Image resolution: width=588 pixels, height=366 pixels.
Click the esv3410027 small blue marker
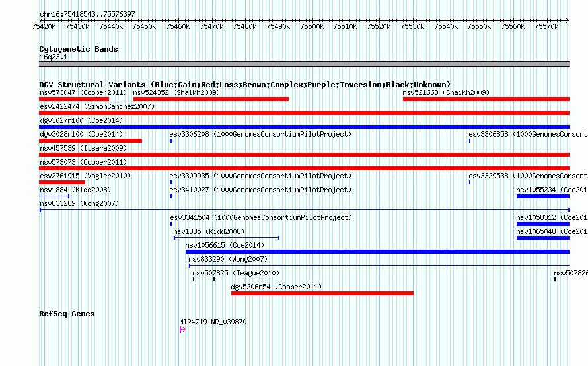tap(170, 196)
